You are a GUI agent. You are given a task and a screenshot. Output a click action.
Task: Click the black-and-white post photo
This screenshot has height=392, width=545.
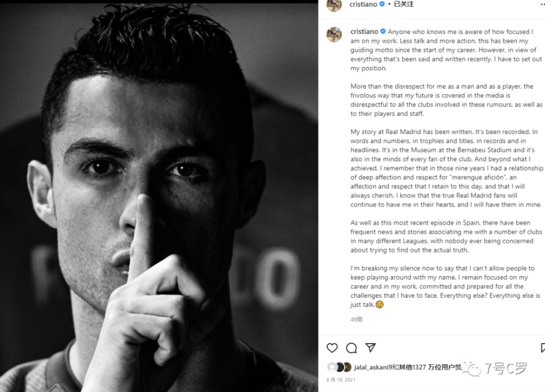pyautogui.click(x=159, y=197)
